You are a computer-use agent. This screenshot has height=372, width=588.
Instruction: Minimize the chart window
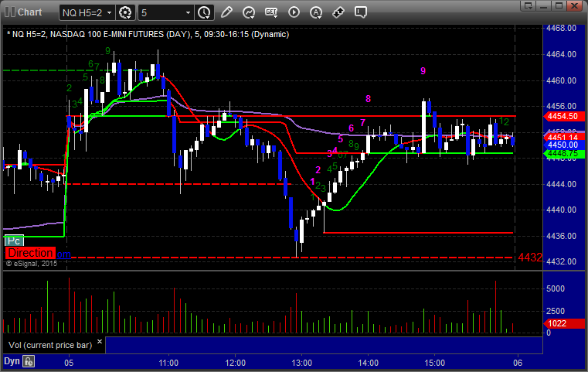point(544,5)
